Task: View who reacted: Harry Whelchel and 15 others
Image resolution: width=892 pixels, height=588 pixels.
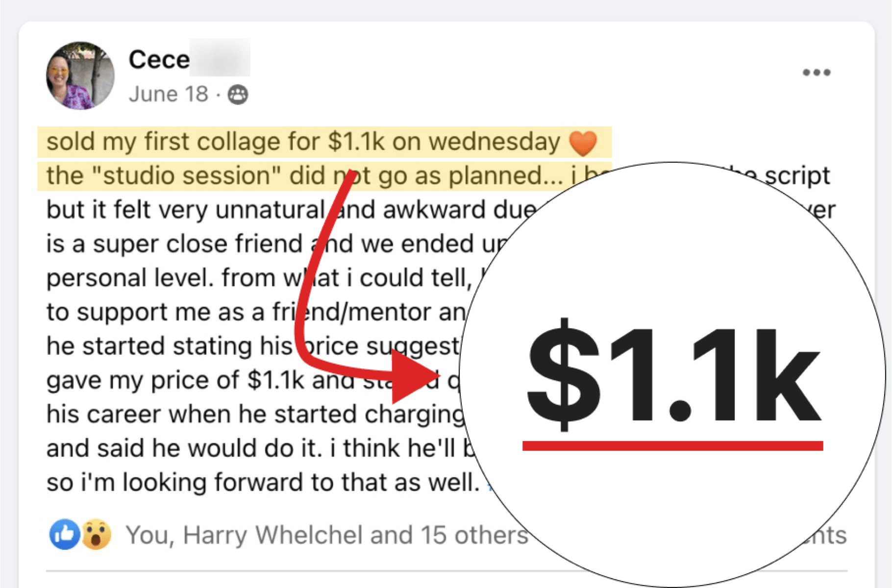Action: (326, 535)
